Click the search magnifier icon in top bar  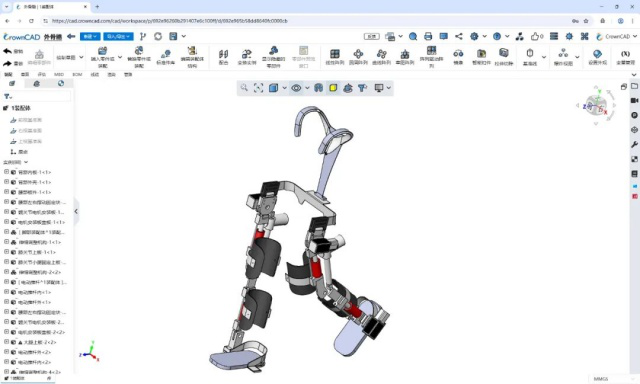point(413,37)
